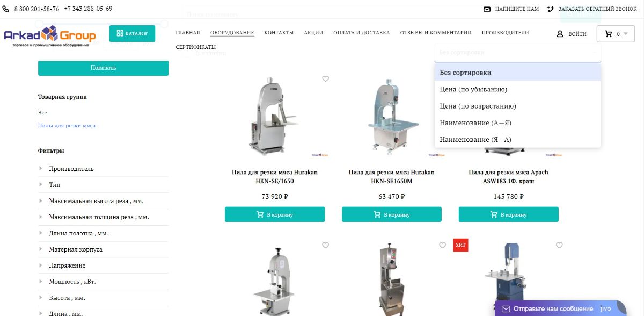The width and height of the screenshot is (644, 316).
Task: Click the phone callback icon at top right
Action: coord(550,9)
